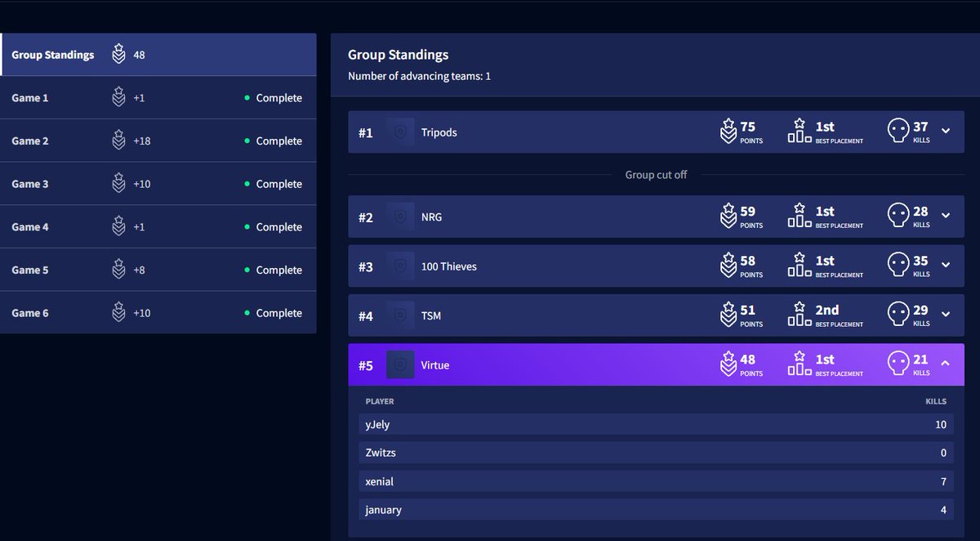The height and width of the screenshot is (541, 980).
Task: Click the PLAYER column header in roster
Action: (380, 401)
